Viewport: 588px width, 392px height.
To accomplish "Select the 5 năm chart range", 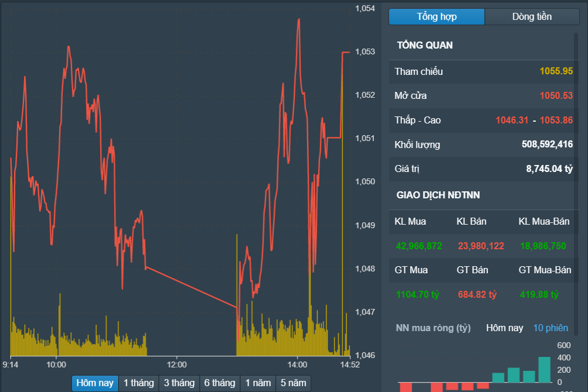I will (x=293, y=383).
